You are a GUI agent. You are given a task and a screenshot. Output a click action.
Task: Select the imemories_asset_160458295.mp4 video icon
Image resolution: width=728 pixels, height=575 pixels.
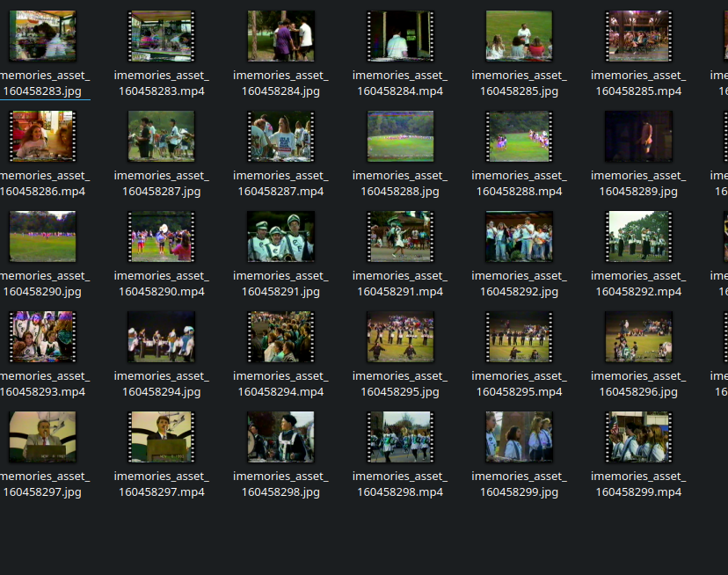click(x=519, y=337)
